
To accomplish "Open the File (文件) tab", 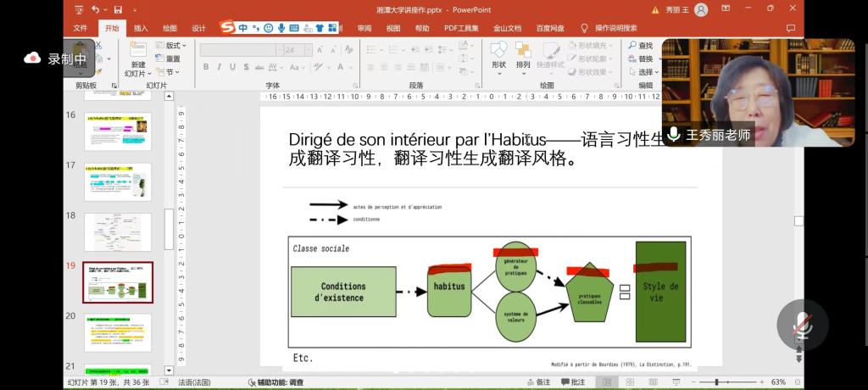I will click(81, 28).
